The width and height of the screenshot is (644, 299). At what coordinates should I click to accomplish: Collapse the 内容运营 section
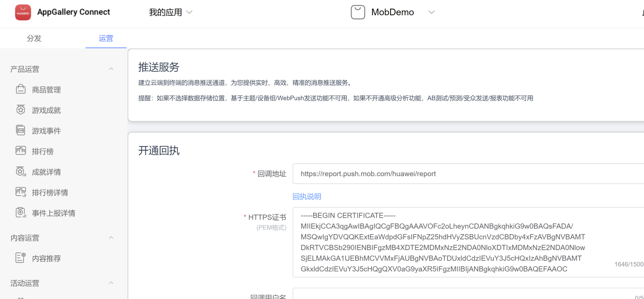[x=111, y=238]
